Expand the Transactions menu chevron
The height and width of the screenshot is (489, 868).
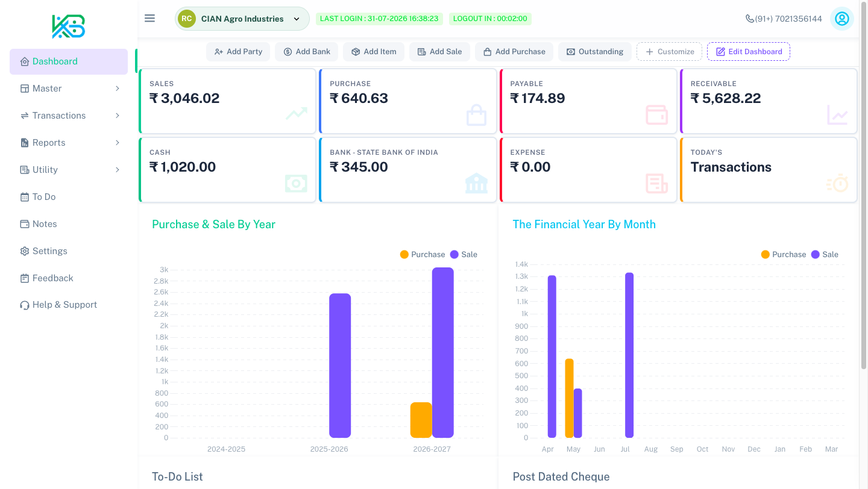click(117, 116)
